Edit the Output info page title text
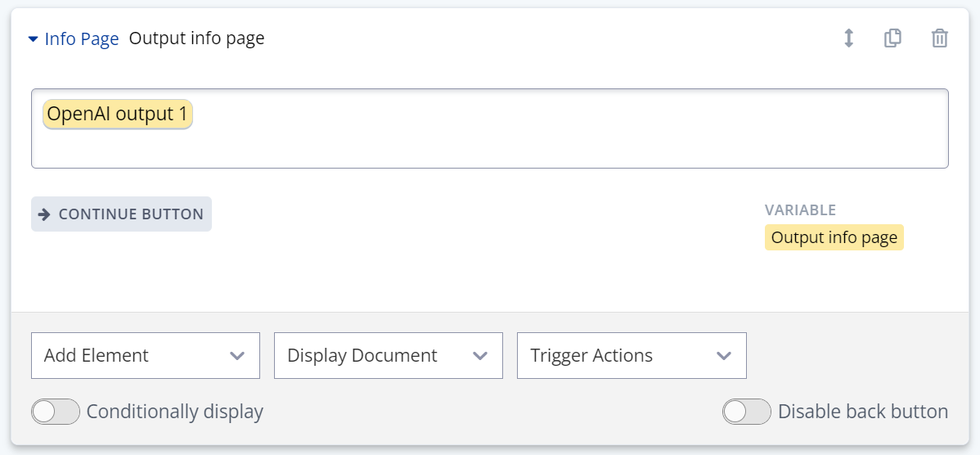 pyautogui.click(x=196, y=38)
